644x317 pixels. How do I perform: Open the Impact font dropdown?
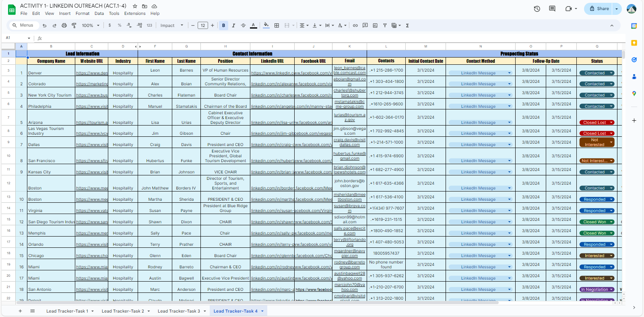tap(172, 25)
